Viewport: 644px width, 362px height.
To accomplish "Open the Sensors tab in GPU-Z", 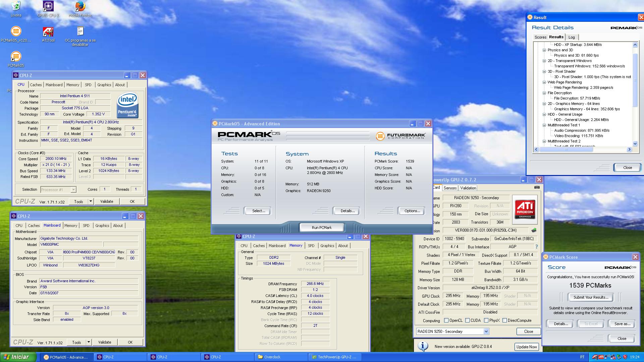I will point(450,188).
